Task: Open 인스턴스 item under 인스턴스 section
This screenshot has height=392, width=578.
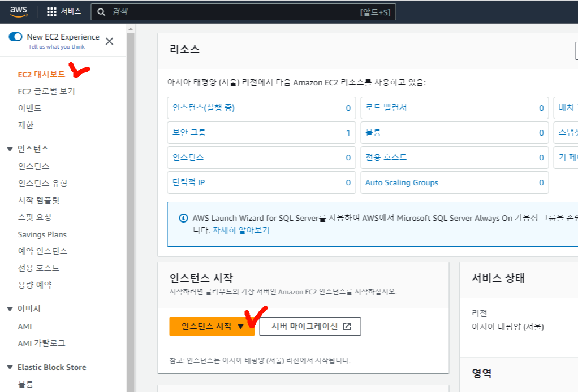Action: pos(33,167)
